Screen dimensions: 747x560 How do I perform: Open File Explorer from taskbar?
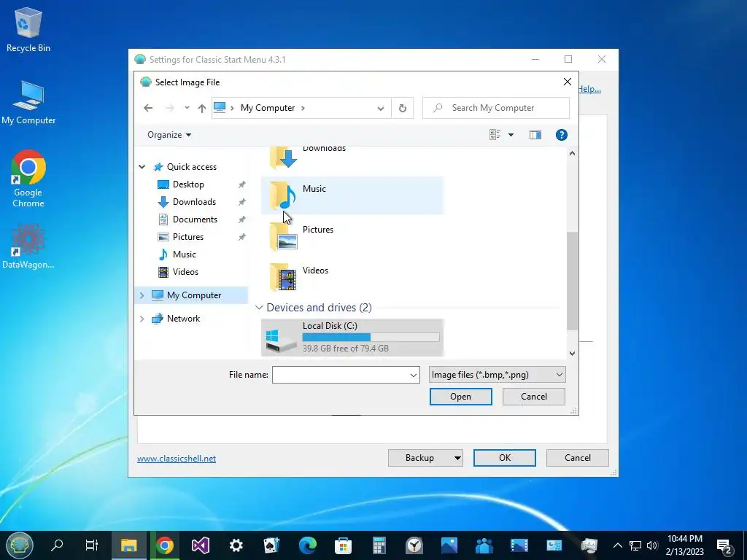(x=128, y=545)
